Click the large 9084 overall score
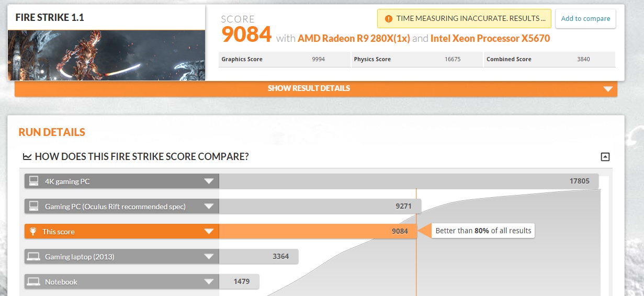This screenshot has height=296, width=644. point(246,35)
